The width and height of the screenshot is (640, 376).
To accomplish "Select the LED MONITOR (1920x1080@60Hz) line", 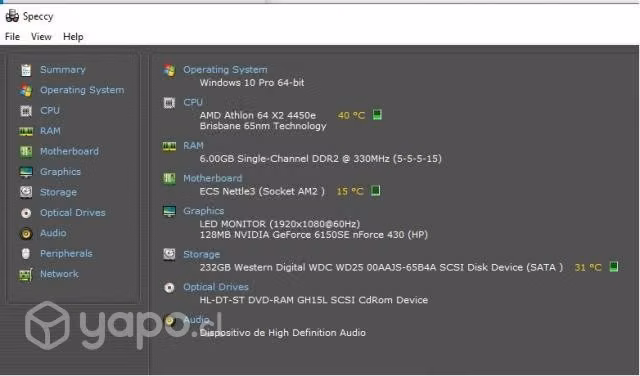I will (x=280, y=224).
